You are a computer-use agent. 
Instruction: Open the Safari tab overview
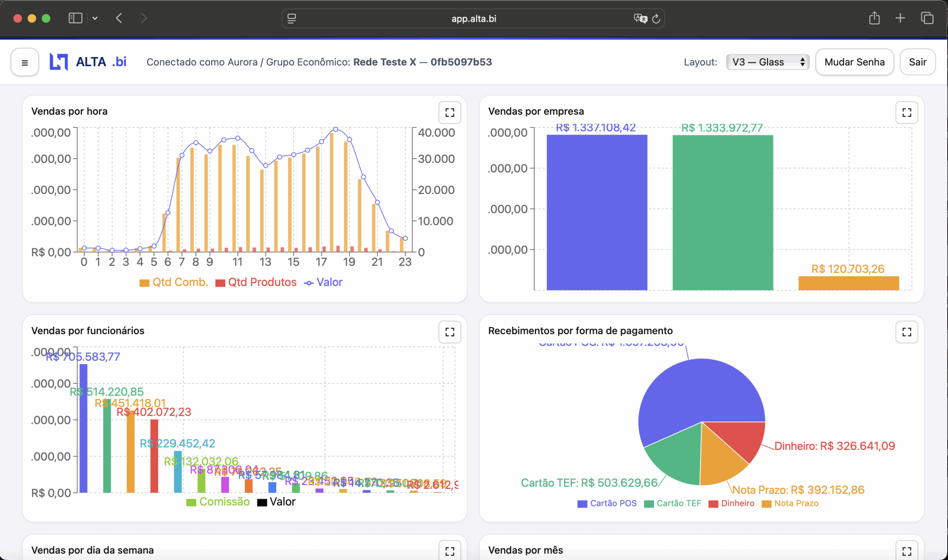(928, 18)
